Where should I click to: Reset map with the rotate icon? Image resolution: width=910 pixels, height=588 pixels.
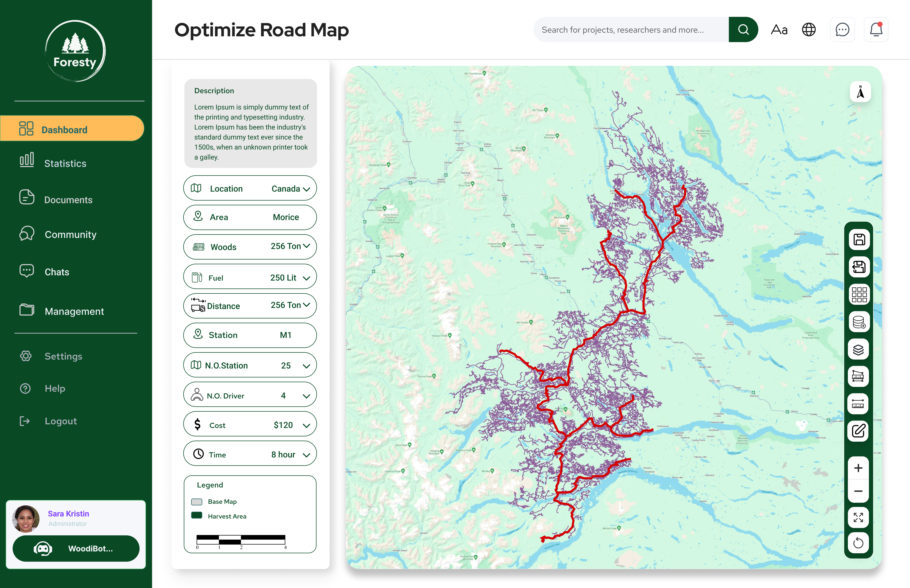pyautogui.click(x=858, y=543)
